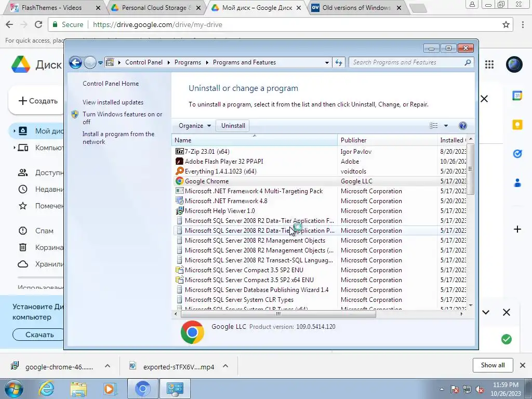Click the refresh button beside address bar
The height and width of the screenshot is (399, 532).
point(339,62)
